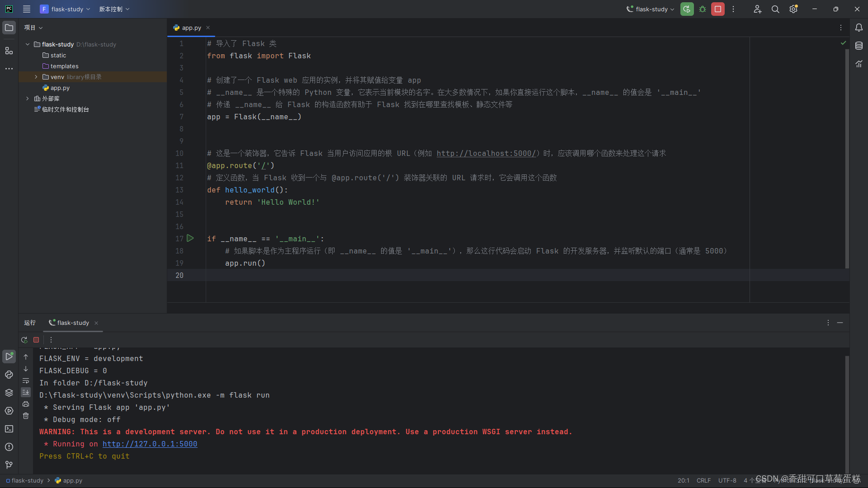Open the Python Packages tool window

click(x=9, y=393)
